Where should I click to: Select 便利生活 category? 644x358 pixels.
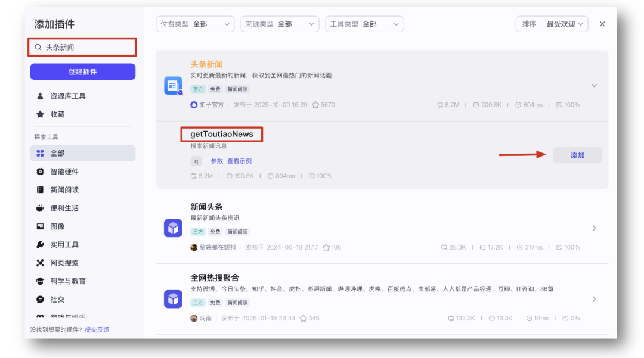coord(82,208)
